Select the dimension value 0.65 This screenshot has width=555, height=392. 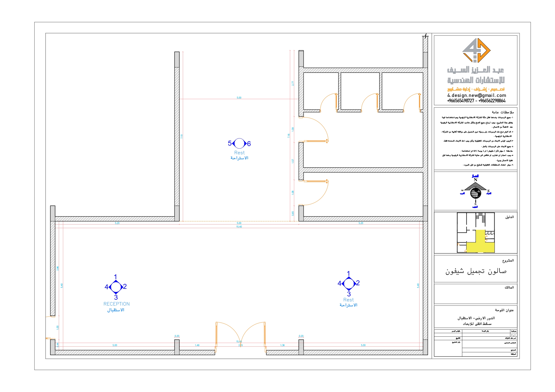click(293, 214)
